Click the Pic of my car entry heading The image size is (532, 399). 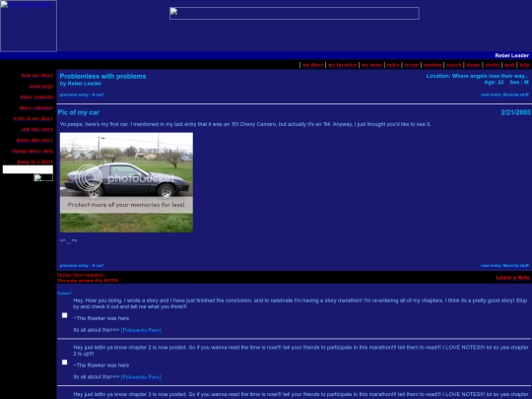click(x=79, y=112)
